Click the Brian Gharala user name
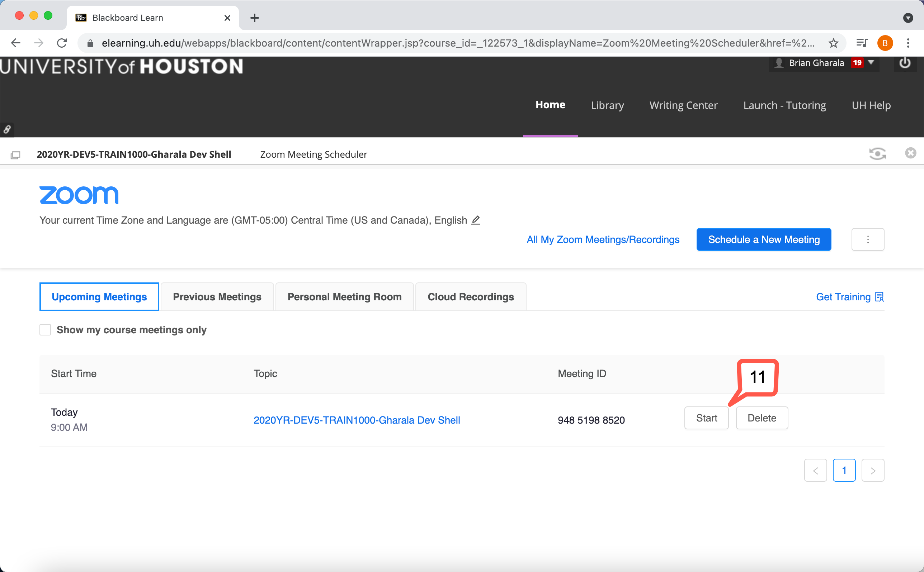The height and width of the screenshot is (572, 924). 816,63
